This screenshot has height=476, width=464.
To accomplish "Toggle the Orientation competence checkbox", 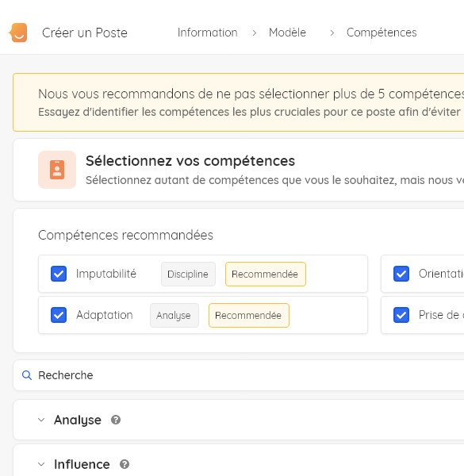I will (401, 274).
